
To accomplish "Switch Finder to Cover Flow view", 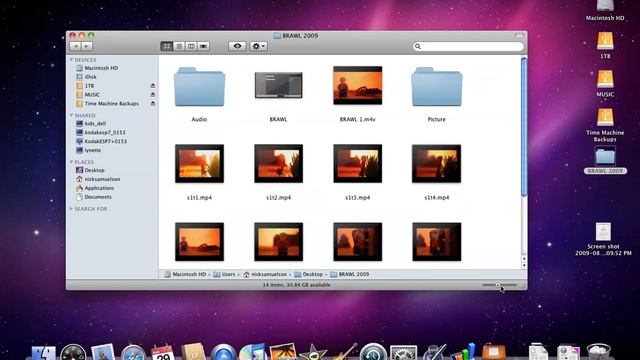I will (x=203, y=46).
